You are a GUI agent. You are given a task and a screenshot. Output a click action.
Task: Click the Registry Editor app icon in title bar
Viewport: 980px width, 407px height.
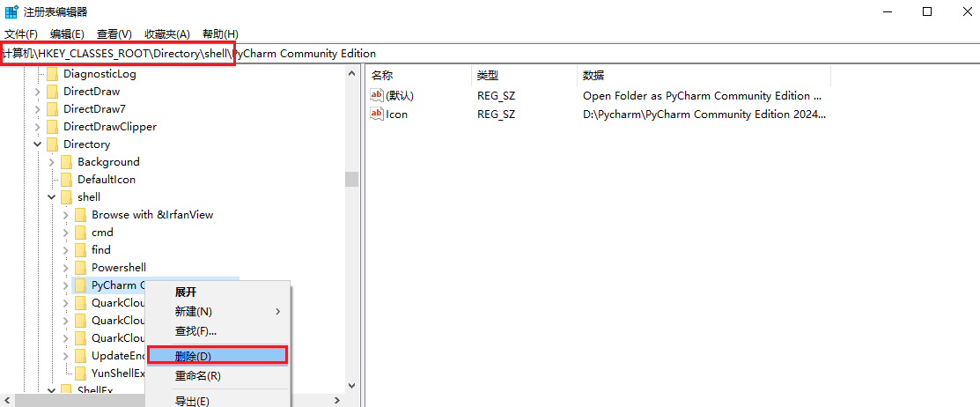click(11, 11)
